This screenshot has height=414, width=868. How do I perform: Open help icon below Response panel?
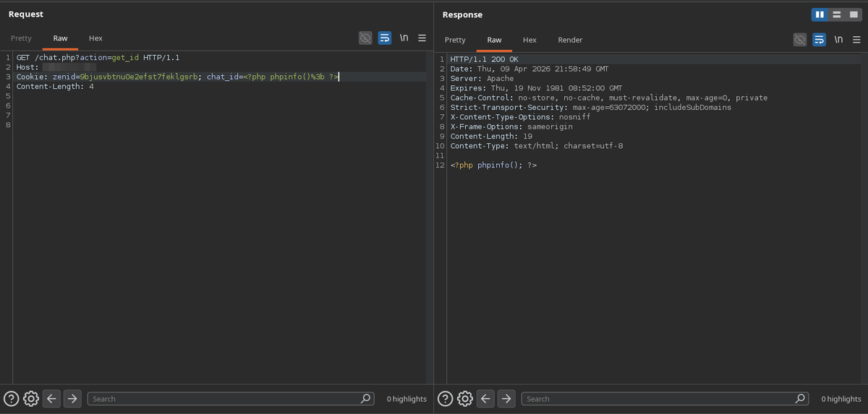(445, 398)
